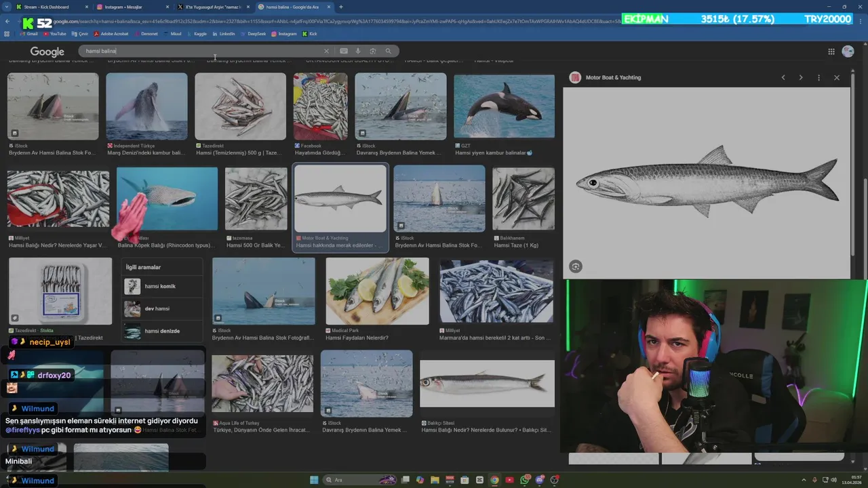This screenshot has height=488, width=868.
Task: Open File Explorer from the taskbar
Action: [435, 480]
